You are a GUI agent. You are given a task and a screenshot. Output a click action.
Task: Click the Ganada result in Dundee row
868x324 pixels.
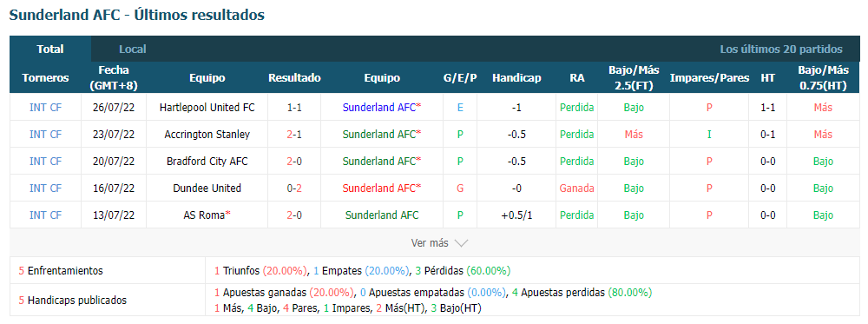tap(577, 188)
